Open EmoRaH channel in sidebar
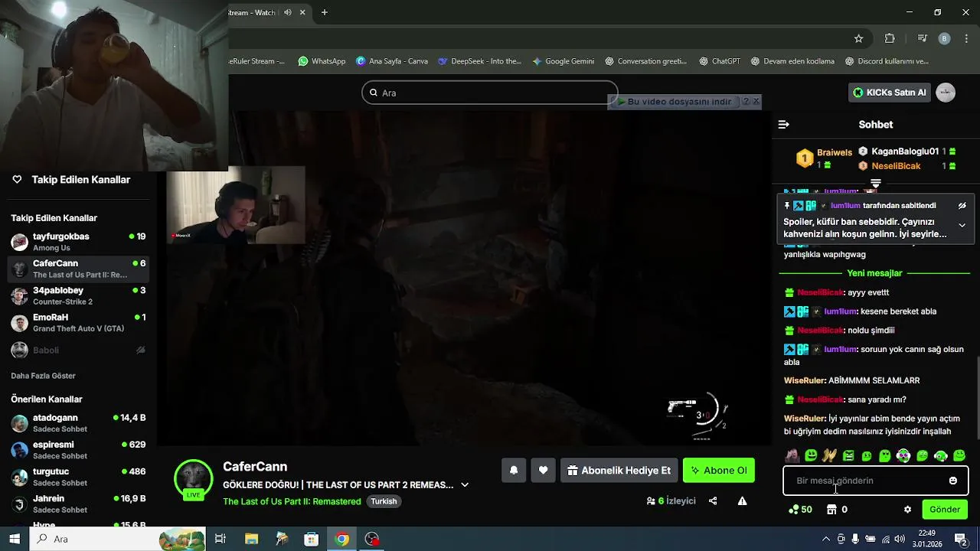This screenshot has height=551, width=980. coord(78,322)
